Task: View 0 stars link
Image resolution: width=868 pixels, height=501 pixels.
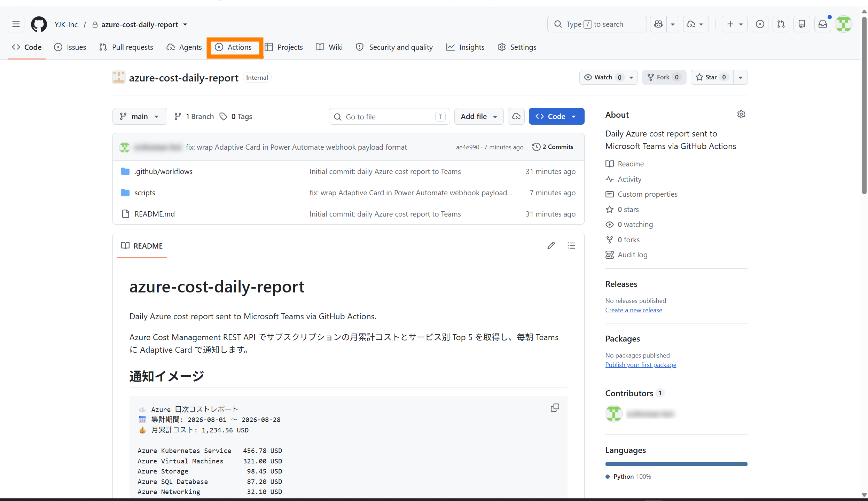Action: click(622, 210)
